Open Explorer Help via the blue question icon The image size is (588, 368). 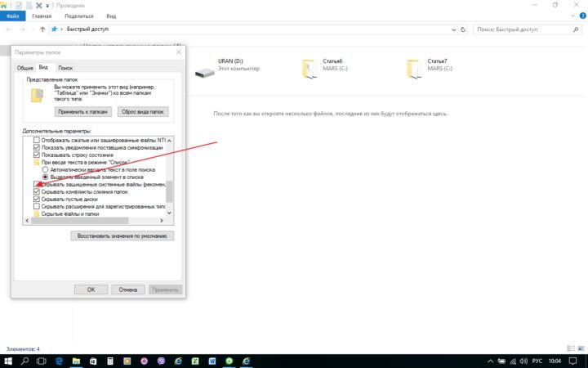[x=583, y=16]
